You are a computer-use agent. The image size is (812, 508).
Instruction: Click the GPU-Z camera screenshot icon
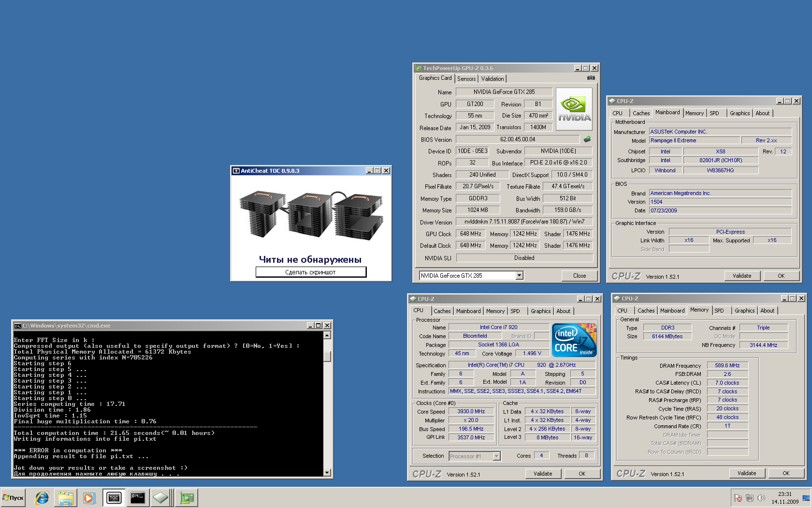pyautogui.click(x=591, y=78)
